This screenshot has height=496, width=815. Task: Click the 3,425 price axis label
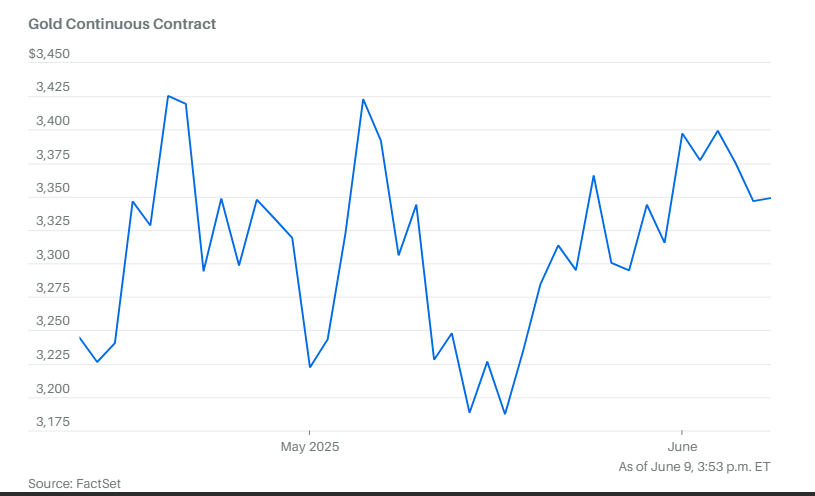(52, 87)
